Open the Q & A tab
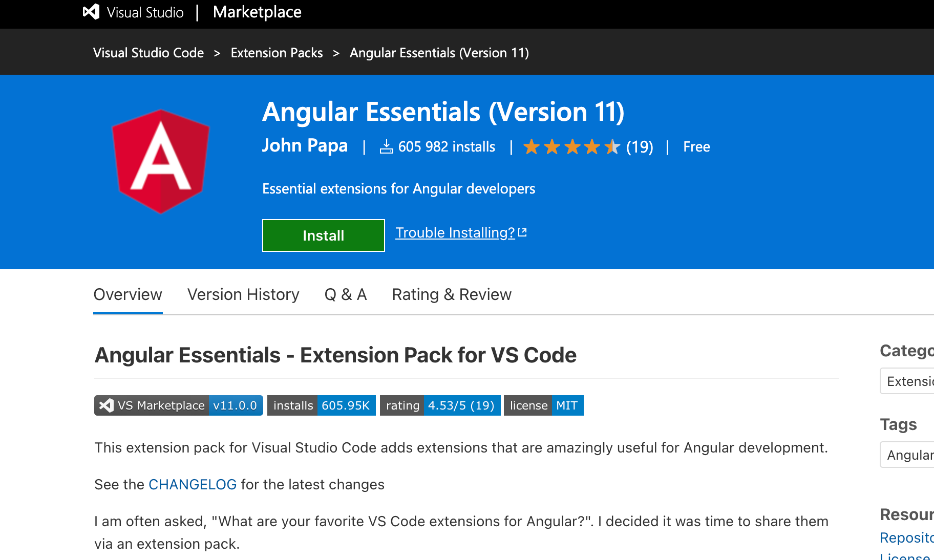This screenshot has width=934, height=560. point(346,294)
